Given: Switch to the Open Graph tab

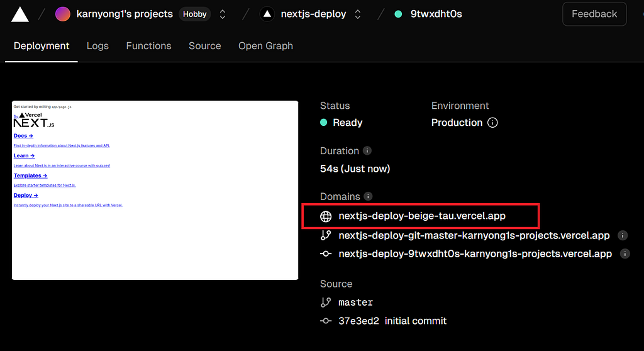Looking at the screenshot, I should click(266, 46).
